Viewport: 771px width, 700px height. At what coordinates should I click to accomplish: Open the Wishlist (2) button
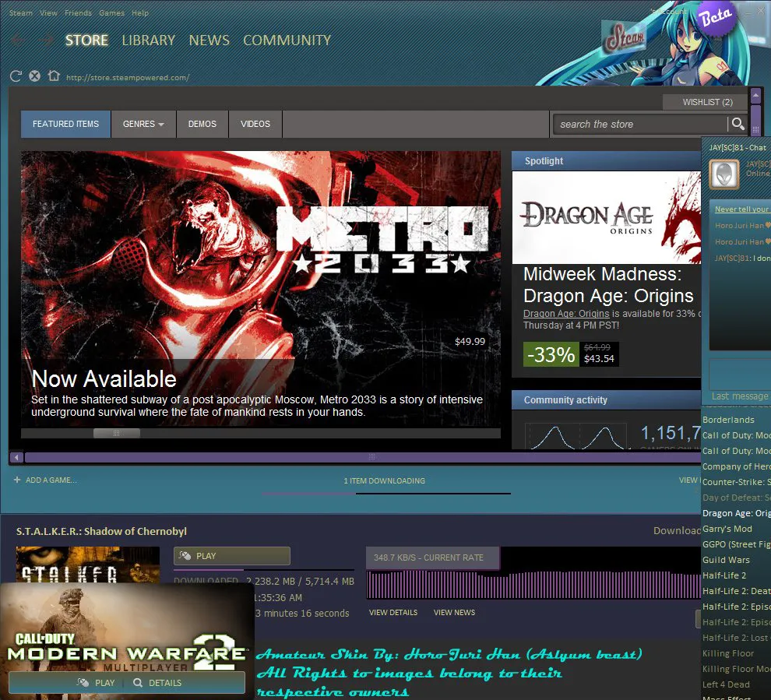[x=707, y=102]
